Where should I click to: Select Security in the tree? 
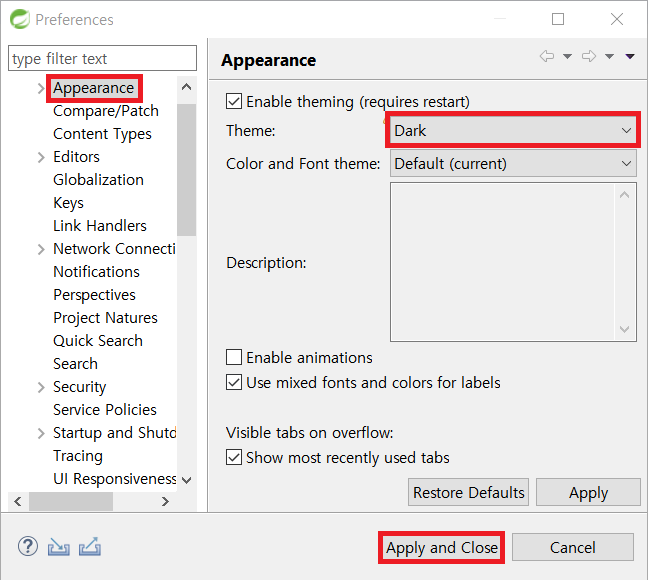tap(79, 387)
